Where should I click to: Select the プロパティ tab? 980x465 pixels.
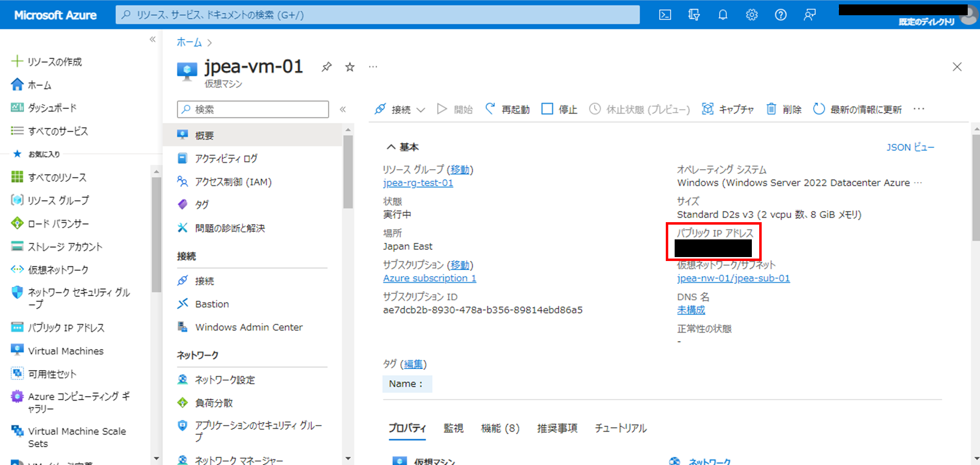coord(407,428)
